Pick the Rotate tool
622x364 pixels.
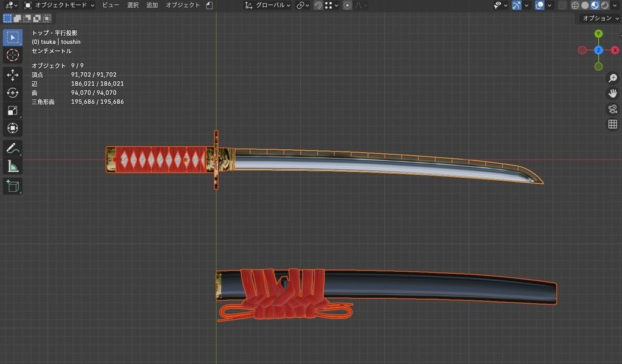tap(12, 93)
